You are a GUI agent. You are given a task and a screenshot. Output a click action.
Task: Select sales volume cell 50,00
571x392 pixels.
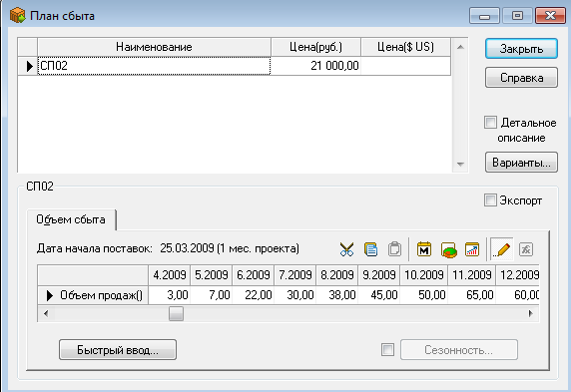424,295
